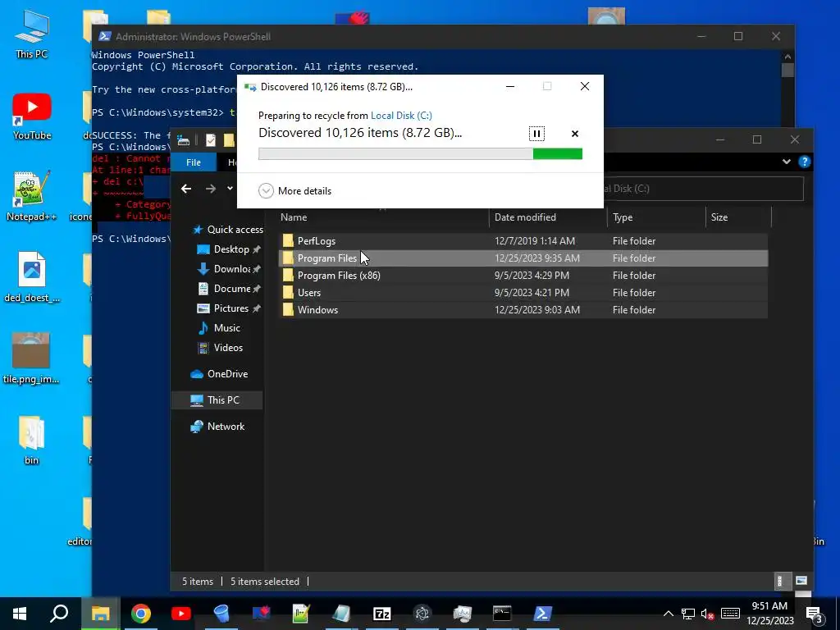Open Network in the navigation pane

point(217,427)
